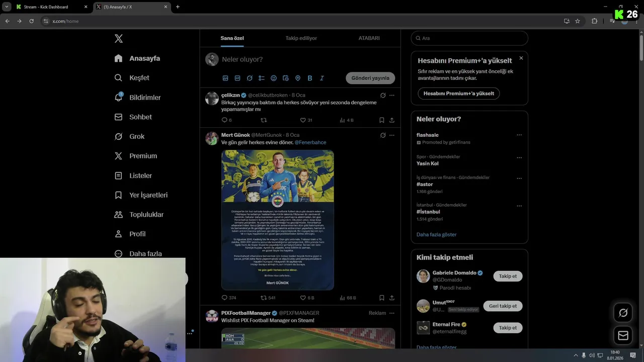Image resolution: width=644 pixels, height=362 pixels.
Task: Click Daha fazla göster under trends
Action: (437, 234)
